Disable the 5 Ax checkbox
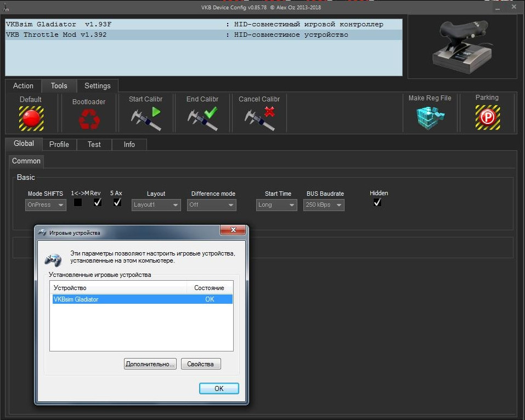The width and height of the screenshot is (525, 420). tap(117, 202)
